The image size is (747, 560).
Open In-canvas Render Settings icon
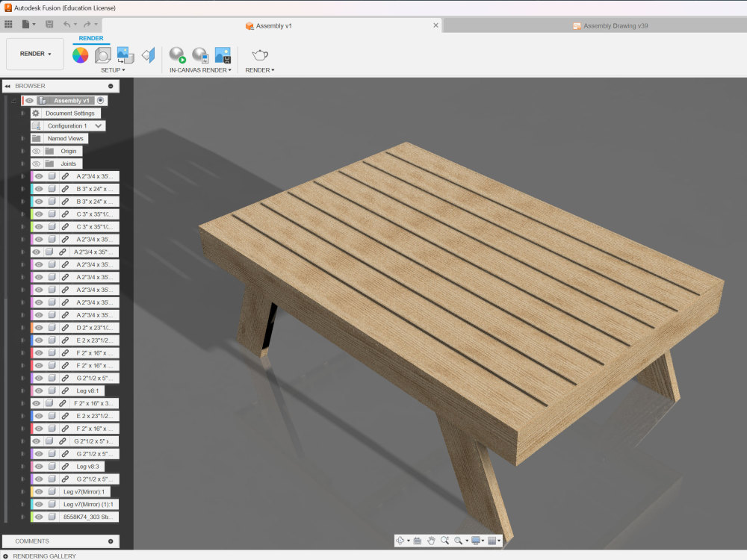coord(200,55)
